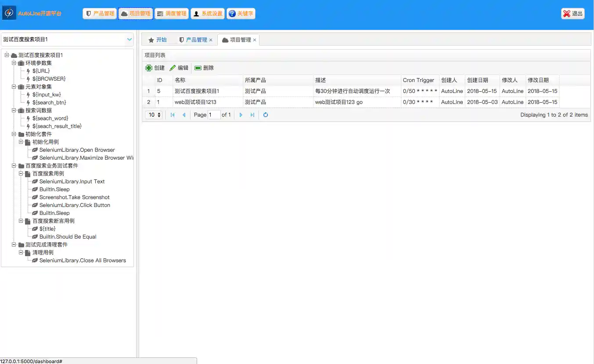Click the pencil edit icon
594x364 pixels.
pyautogui.click(x=173, y=68)
